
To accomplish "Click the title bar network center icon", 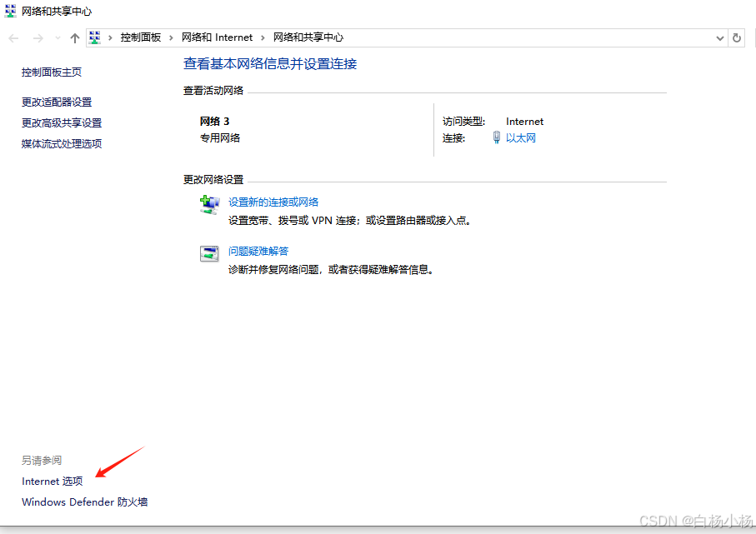I will point(10,11).
